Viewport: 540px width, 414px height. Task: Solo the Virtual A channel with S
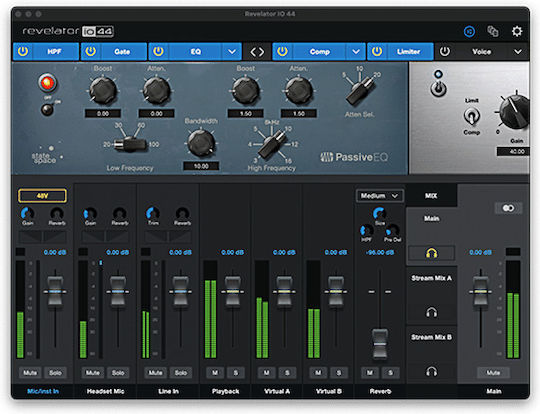287,372
